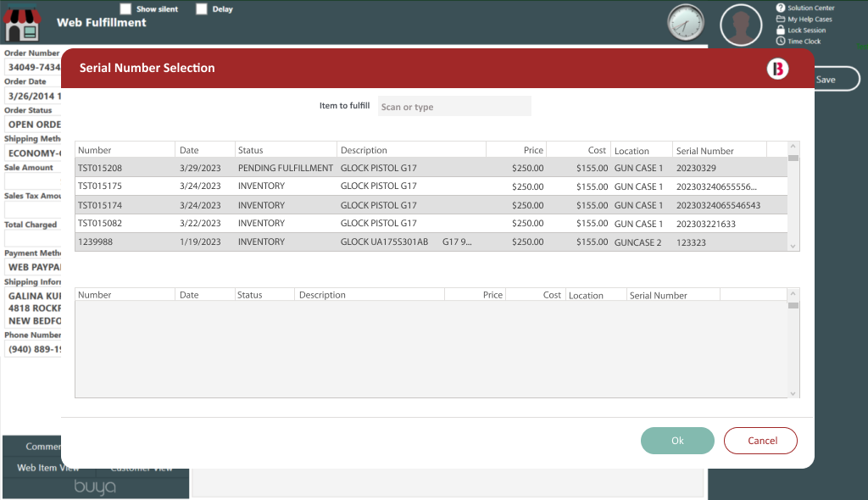Screen dimensions: 868x500
Task: Sort lower table by Status column
Action: point(264,295)
